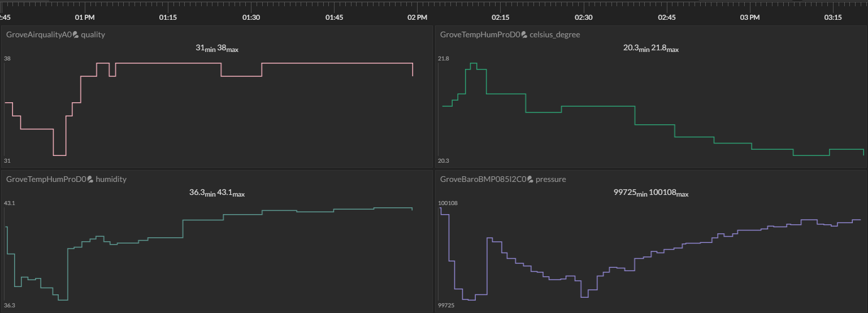Click the 20.3 y-axis label on temperature chart

pyautogui.click(x=444, y=161)
